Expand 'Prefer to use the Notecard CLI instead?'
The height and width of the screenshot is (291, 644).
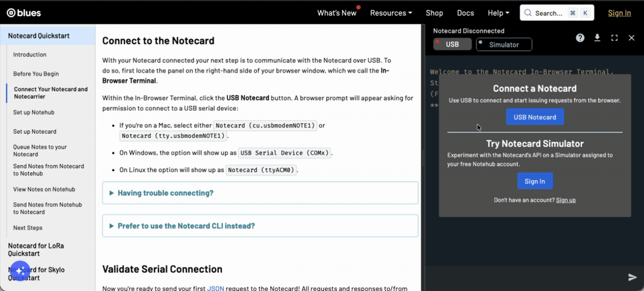click(x=260, y=226)
